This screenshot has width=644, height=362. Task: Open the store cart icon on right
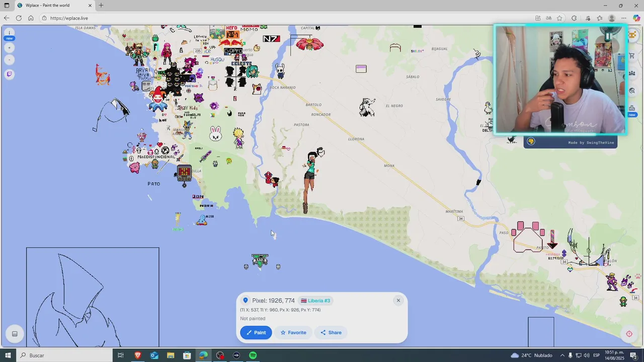coord(632,56)
